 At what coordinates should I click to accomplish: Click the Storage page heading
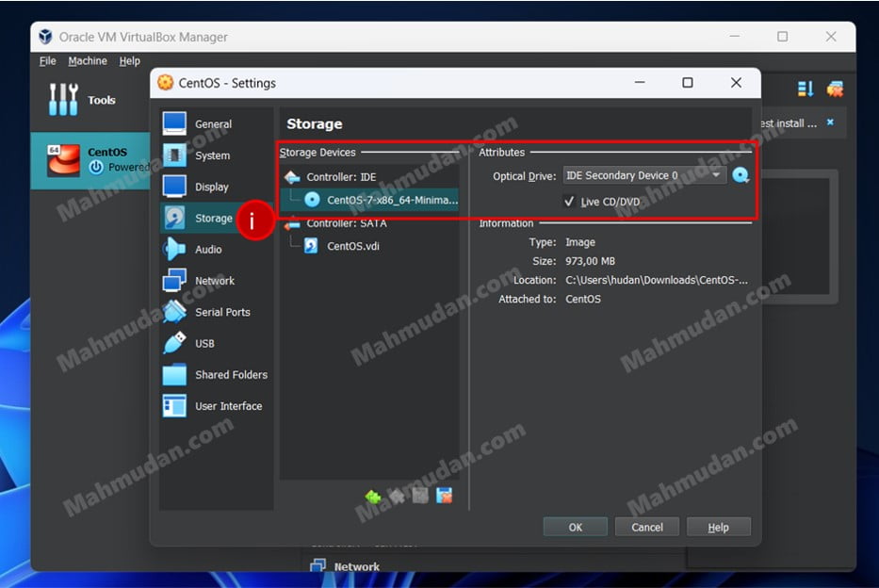click(315, 123)
